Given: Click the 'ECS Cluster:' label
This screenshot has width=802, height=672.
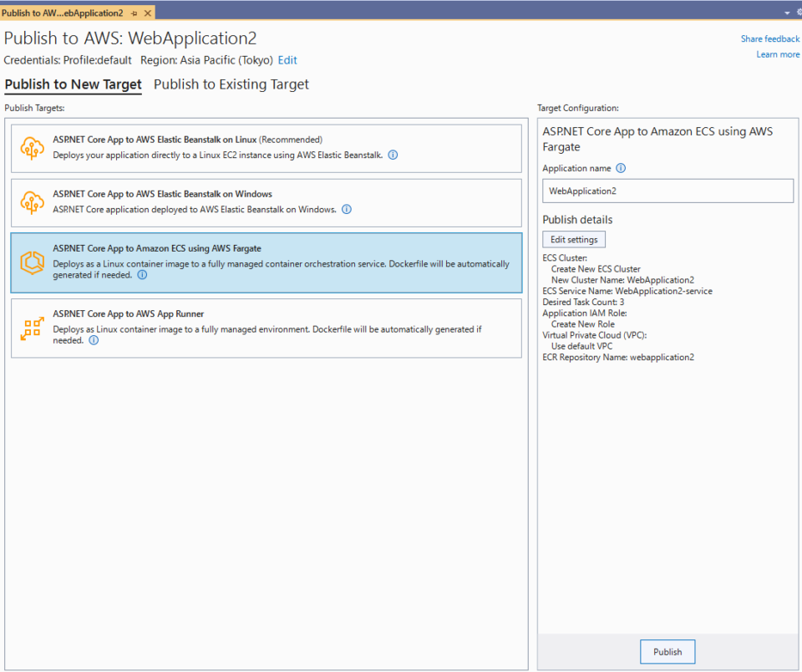Looking at the screenshot, I should tap(565, 258).
